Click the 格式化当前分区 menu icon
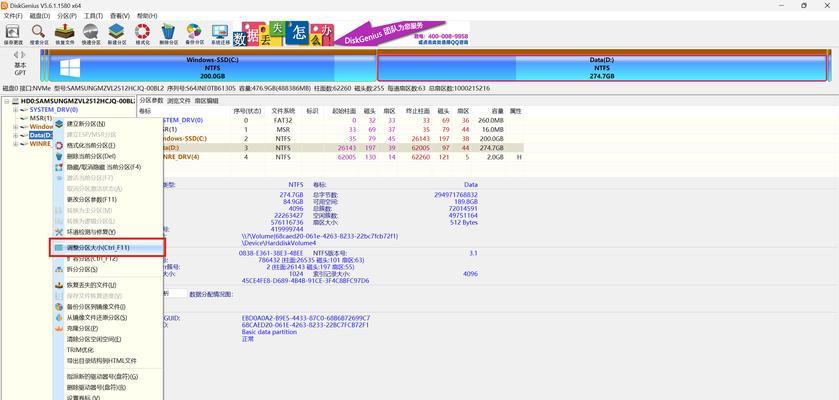The width and height of the screenshot is (839, 400). (x=59, y=145)
